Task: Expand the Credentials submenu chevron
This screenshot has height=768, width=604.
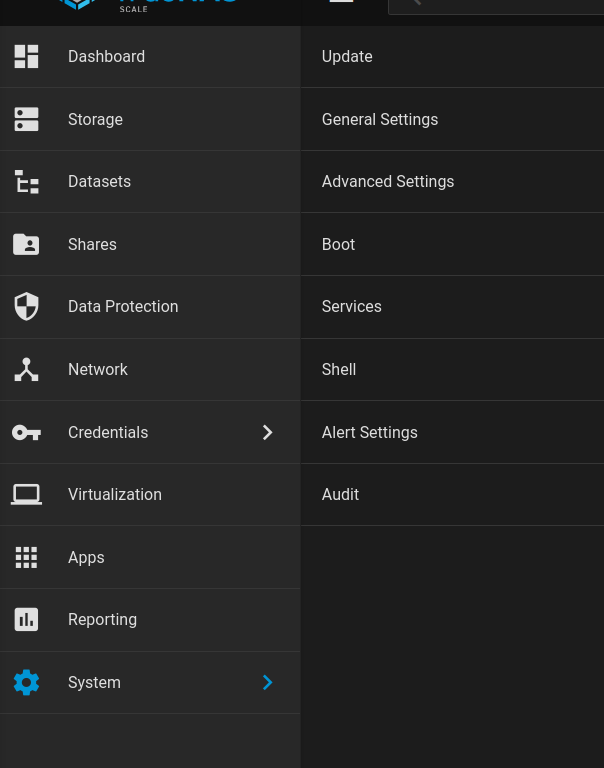Action: pyautogui.click(x=267, y=432)
